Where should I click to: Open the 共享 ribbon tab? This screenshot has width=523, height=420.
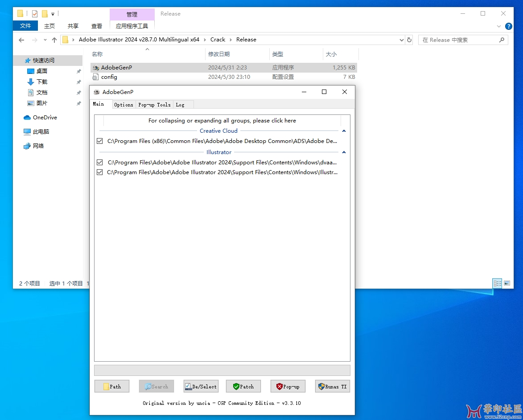pos(73,26)
